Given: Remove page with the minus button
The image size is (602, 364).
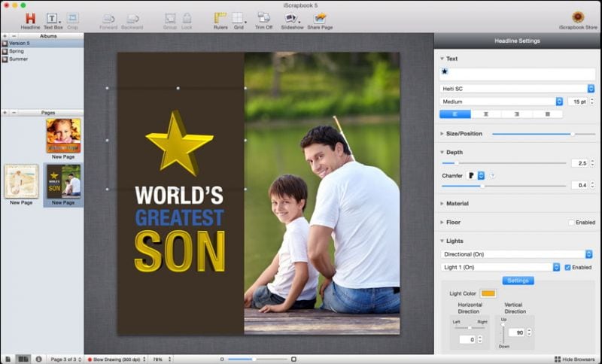Looking at the screenshot, I should point(14,113).
